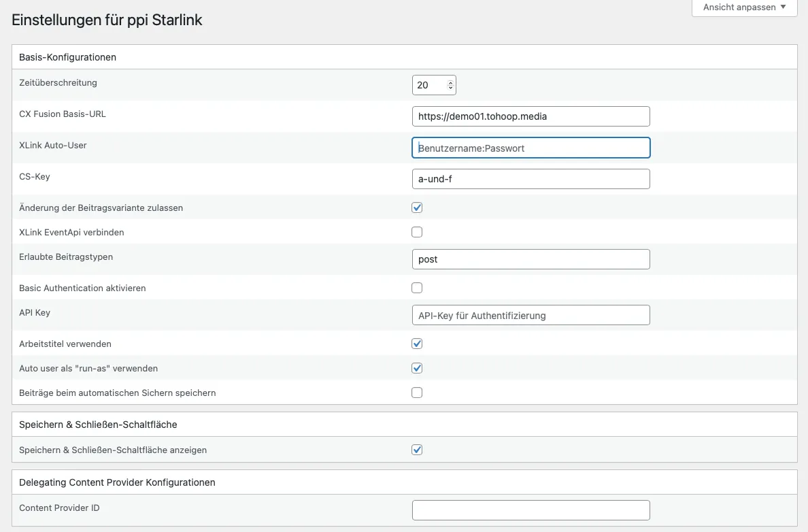Click the CS-Key label

pos(35,176)
